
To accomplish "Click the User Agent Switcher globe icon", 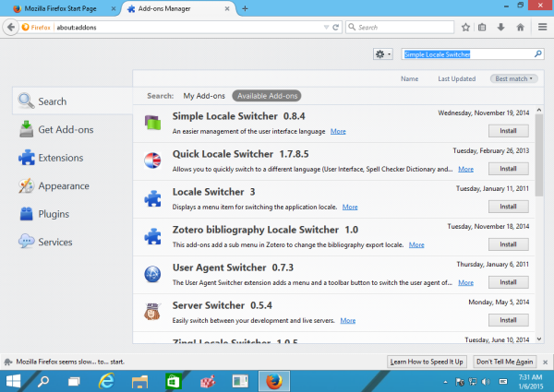I will click(152, 274).
